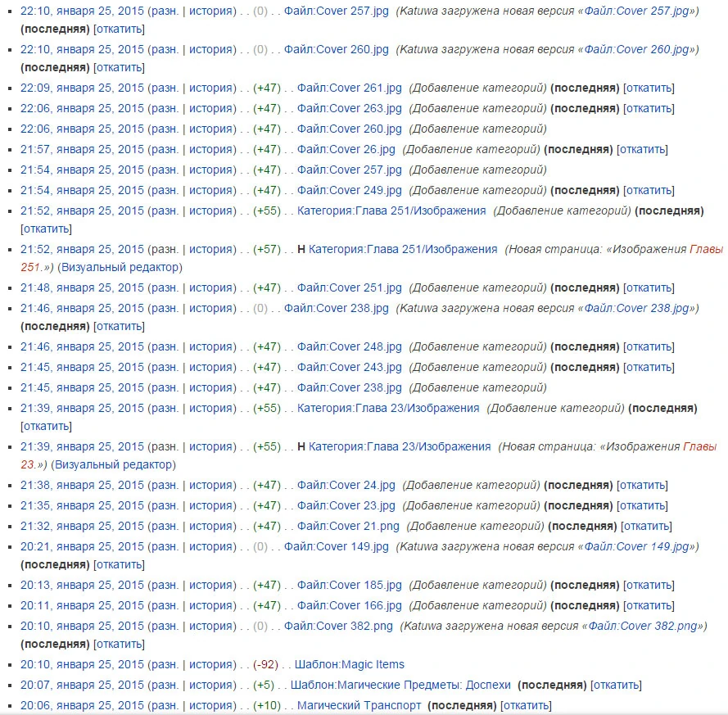This screenshot has height=715, width=728.
Task: Open the 20:13 timestamp link
Action: tap(82, 585)
